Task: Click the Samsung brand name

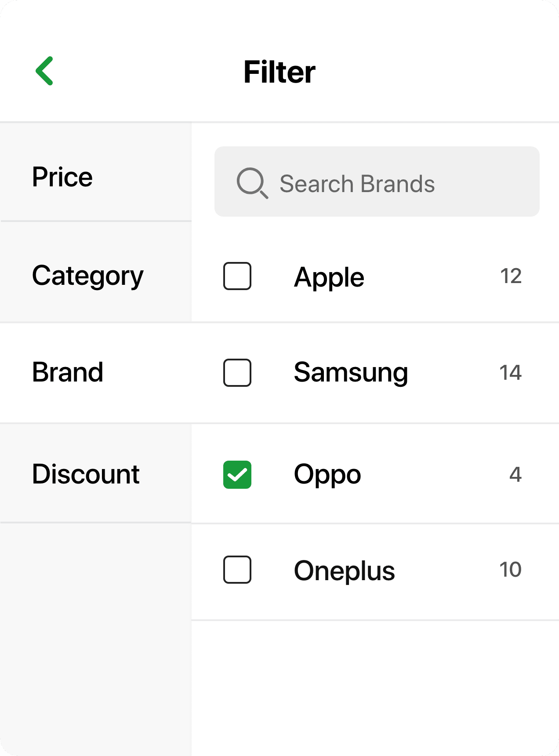Action: pyautogui.click(x=351, y=372)
